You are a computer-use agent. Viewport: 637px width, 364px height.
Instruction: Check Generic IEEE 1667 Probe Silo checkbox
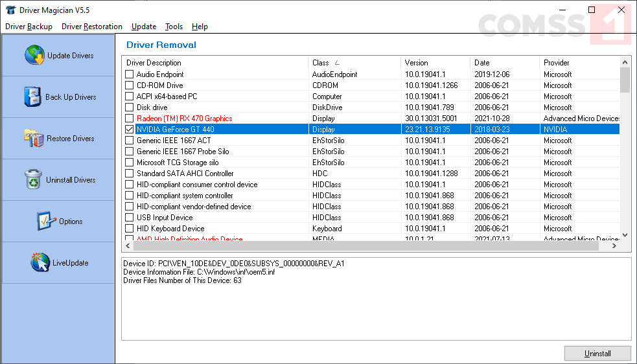129,151
